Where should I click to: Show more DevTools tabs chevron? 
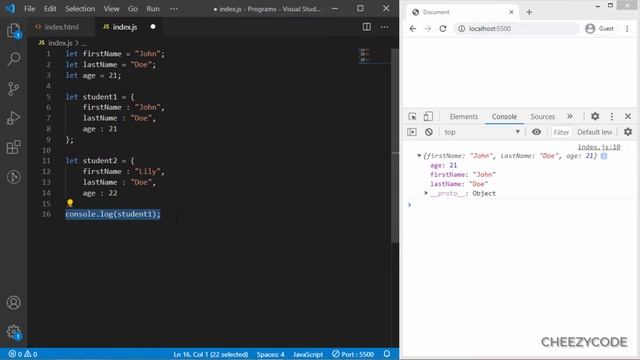click(x=570, y=116)
